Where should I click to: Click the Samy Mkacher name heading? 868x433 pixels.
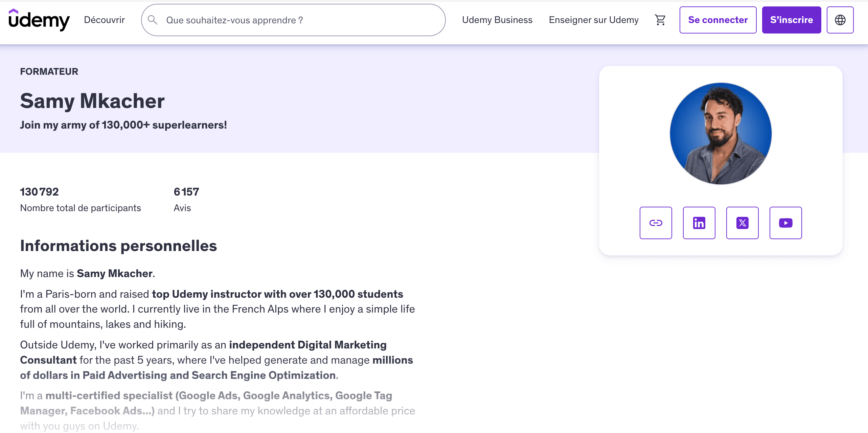[92, 101]
